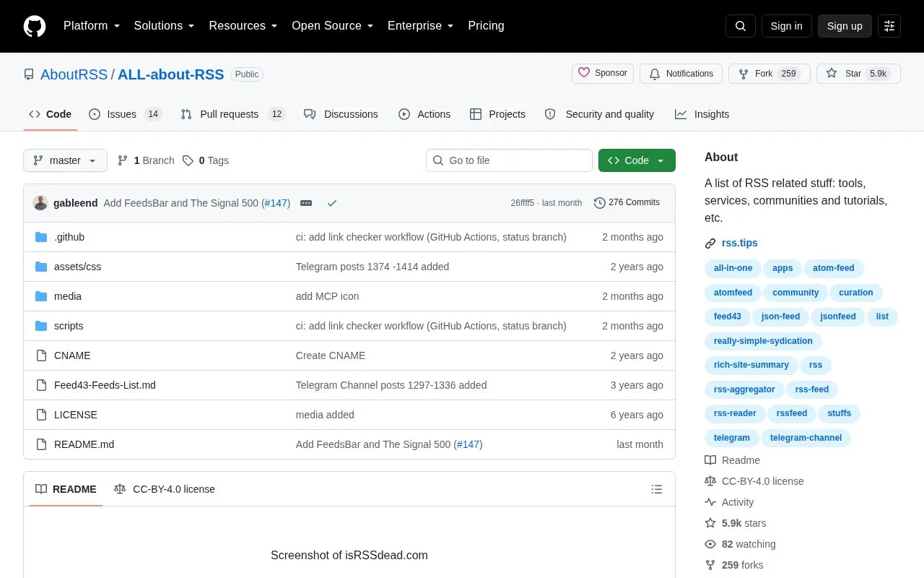Switch to the Issues tab

tap(126, 114)
